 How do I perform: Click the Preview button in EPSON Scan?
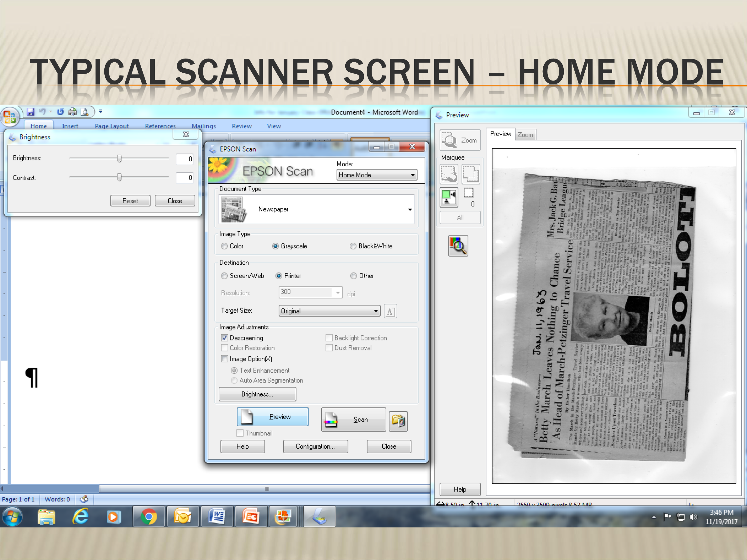pos(273,417)
